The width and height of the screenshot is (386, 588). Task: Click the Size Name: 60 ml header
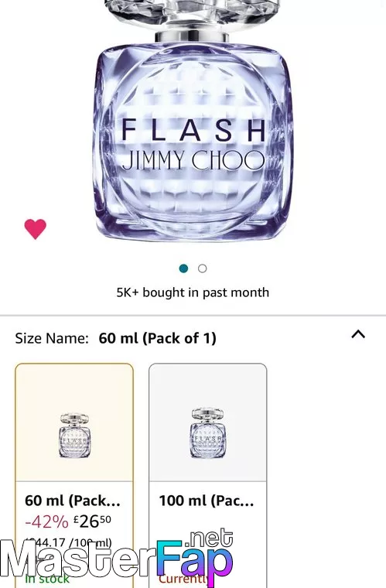click(x=116, y=338)
